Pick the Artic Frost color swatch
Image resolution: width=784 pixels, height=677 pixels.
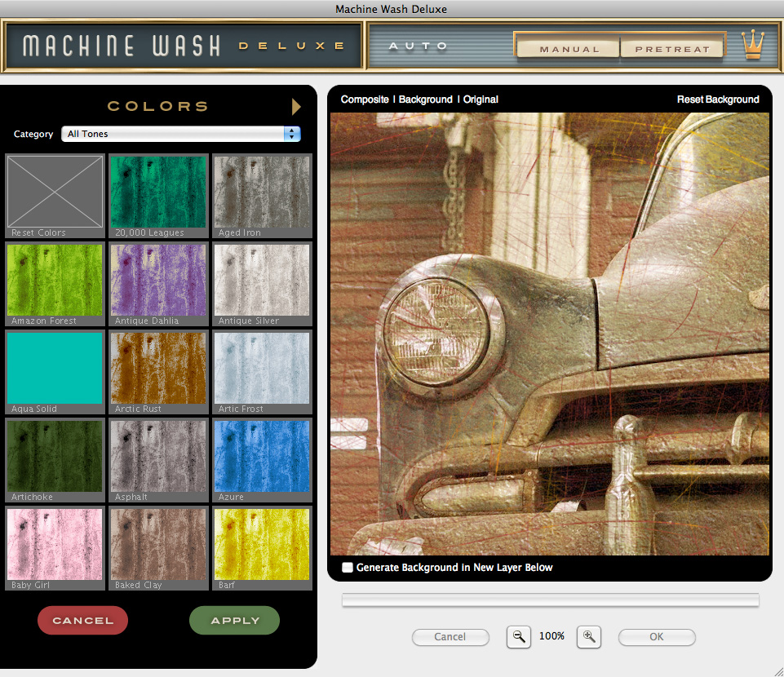coord(262,371)
